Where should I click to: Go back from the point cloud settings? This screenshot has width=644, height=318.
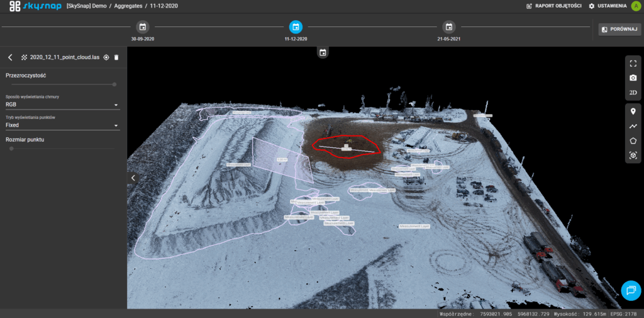10,57
